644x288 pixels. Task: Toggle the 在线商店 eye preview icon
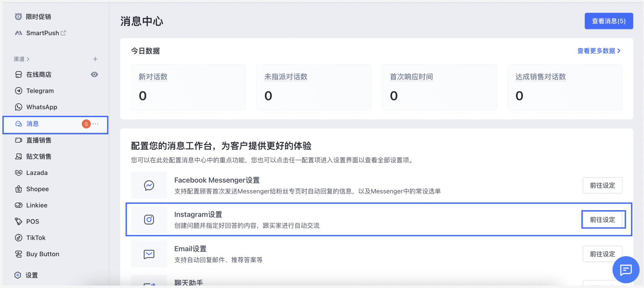94,74
